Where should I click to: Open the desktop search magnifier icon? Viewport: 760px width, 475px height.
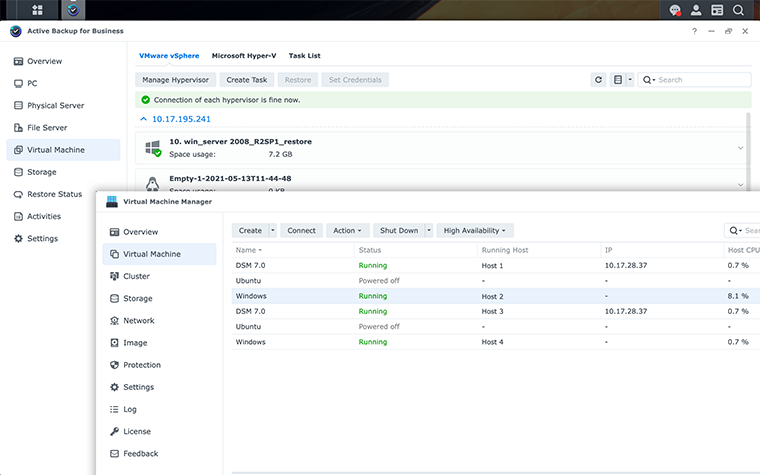tap(738, 10)
